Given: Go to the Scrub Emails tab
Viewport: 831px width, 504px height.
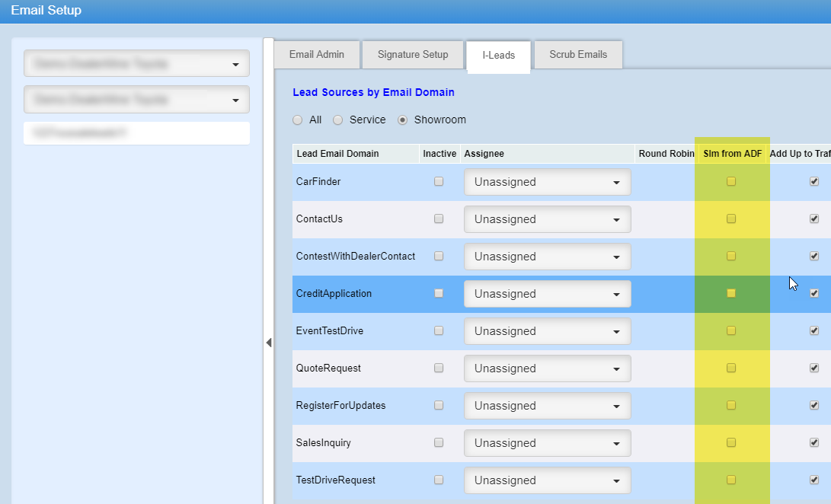Looking at the screenshot, I should 578,55.
